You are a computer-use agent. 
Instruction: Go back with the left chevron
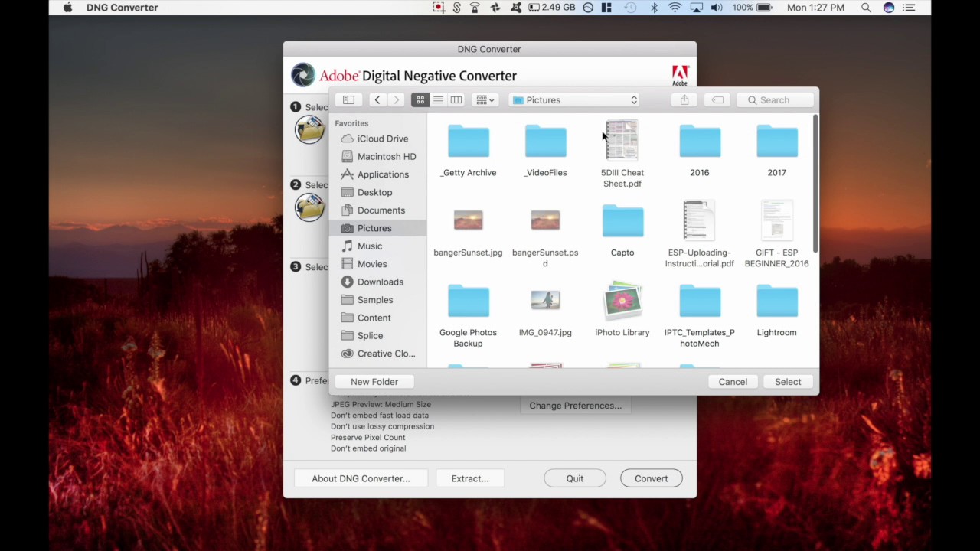pyautogui.click(x=377, y=100)
